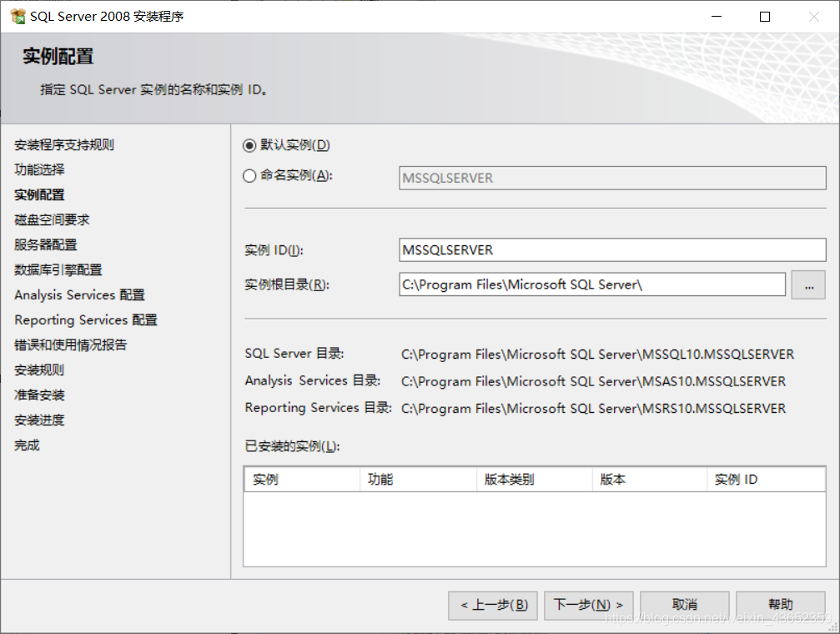840x634 pixels.
Task: Click the 功能 column header
Action: 419,479
